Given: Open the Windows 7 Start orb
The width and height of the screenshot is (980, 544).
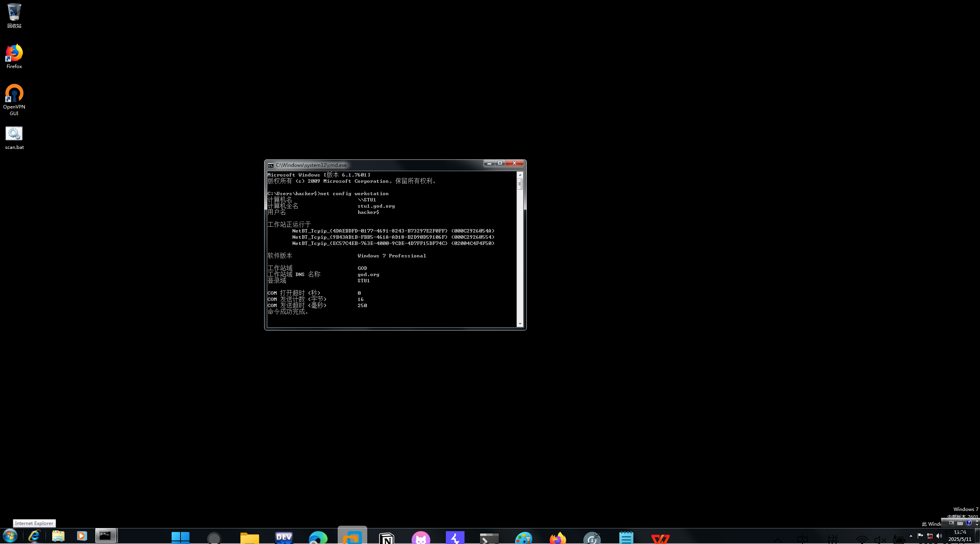Looking at the screenshot, I should (x=10, y=536).
